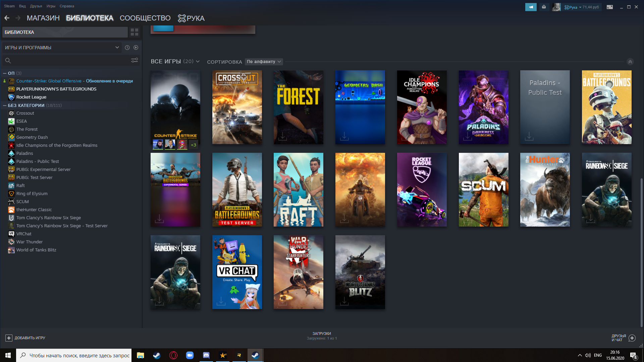
Task: Collapse the БЕЗ КАТЕГОРИИ category
Action: pos(5,105)
